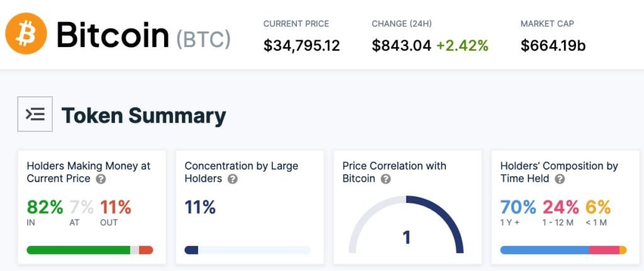This screenshot has width=644, height=271.
Task: Click the $664.19b market cap value
Action: coord(553,45)
